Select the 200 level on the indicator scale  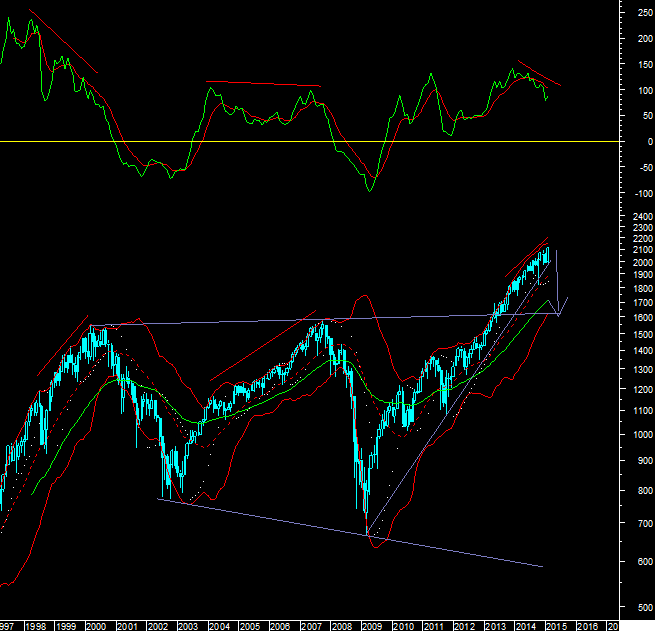pyautogui.click(x=645, y=39)
